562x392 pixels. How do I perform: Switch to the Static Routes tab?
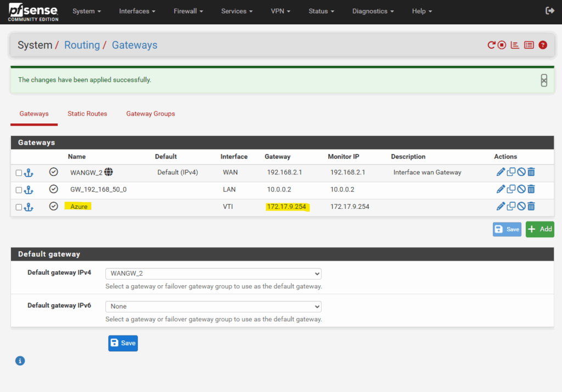point(87,114)
